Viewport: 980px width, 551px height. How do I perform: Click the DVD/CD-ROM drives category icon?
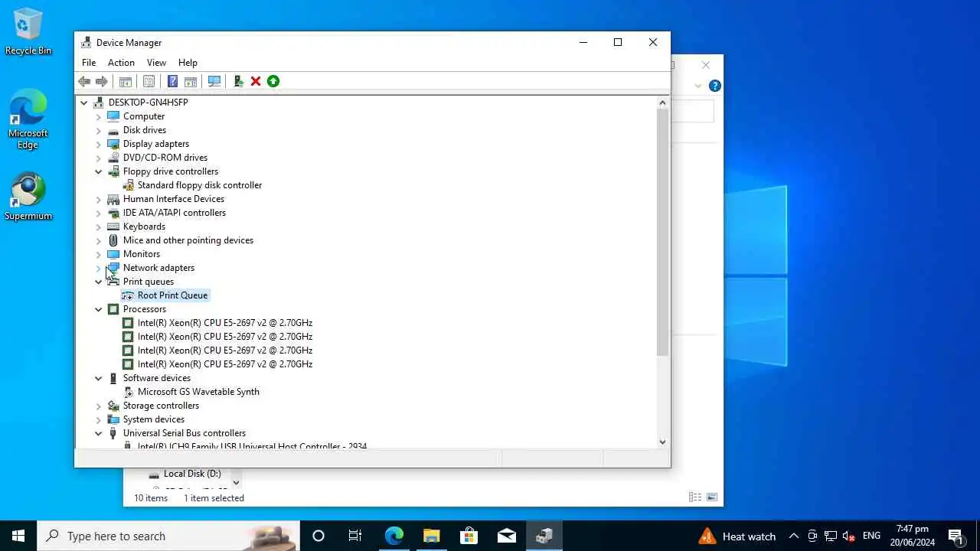(113, 158)
